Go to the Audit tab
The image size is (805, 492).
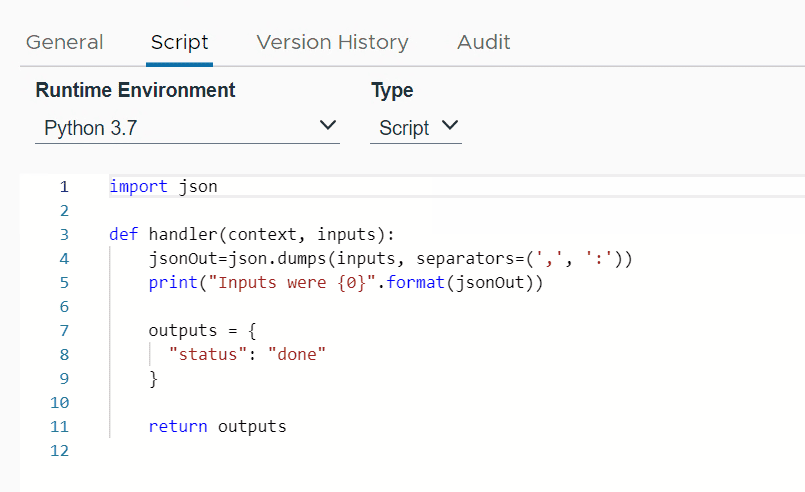click(x=483, y=42)
